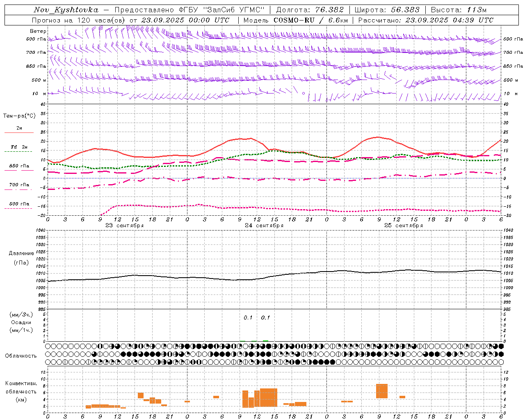The height and width of the screenshot is (420, 525).
Task: Click the (мм/3ч.) precipitation unit label
Action: (21, 315)
